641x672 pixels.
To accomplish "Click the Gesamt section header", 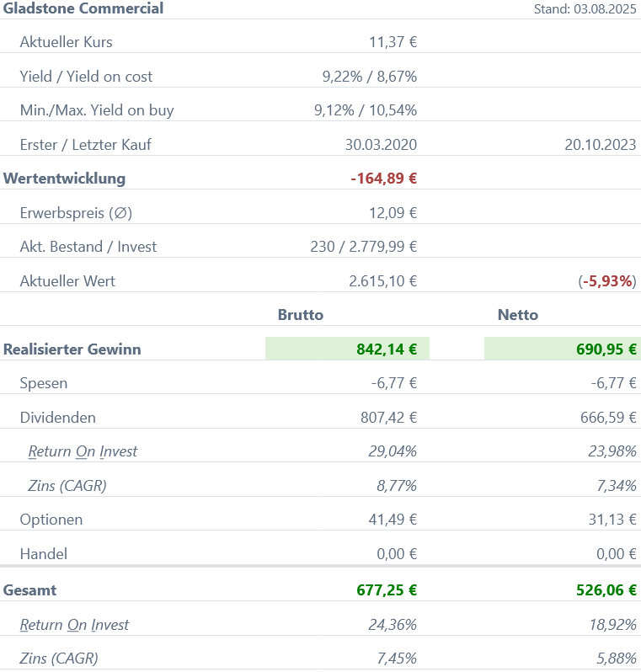I will point(30,590).
